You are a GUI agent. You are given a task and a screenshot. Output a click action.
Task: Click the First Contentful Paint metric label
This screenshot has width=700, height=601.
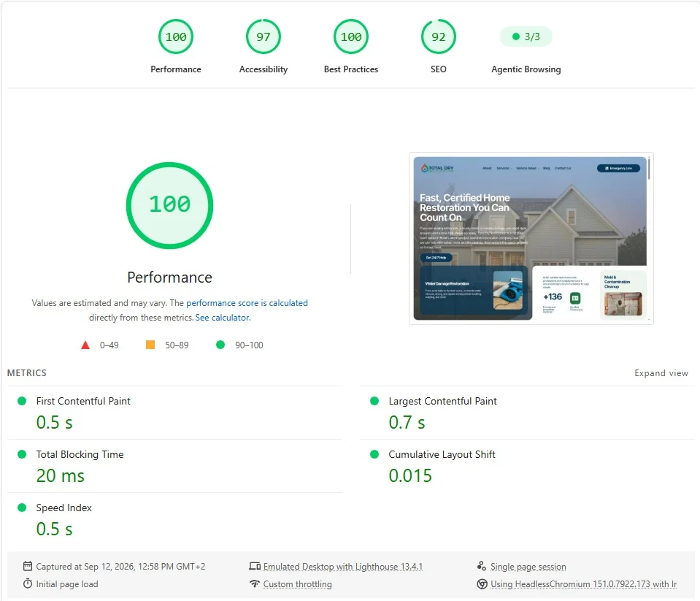point(83,401)
